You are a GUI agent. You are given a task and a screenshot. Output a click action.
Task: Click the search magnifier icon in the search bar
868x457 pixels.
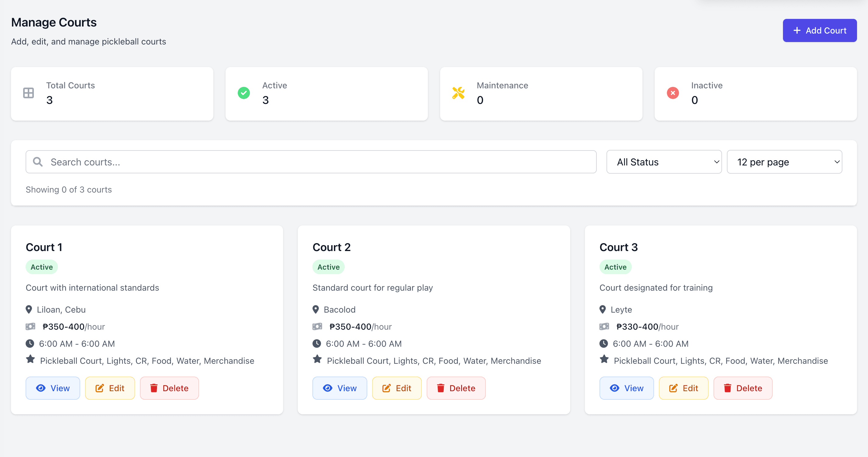tap(37, 162)
